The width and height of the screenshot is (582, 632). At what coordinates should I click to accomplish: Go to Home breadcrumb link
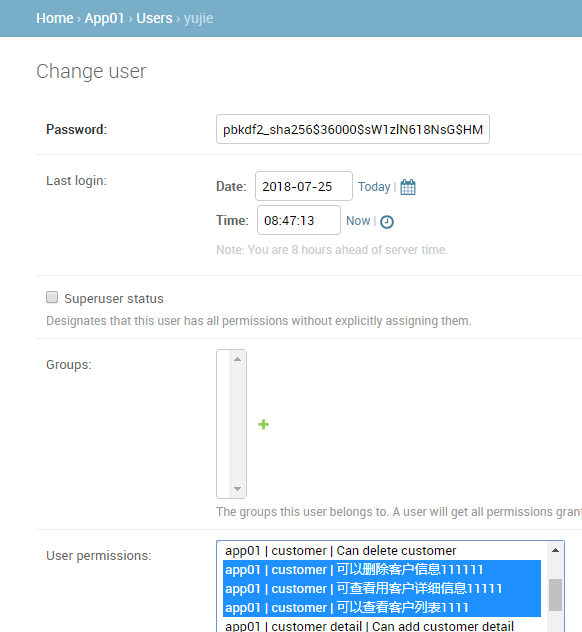click(55, 18)
